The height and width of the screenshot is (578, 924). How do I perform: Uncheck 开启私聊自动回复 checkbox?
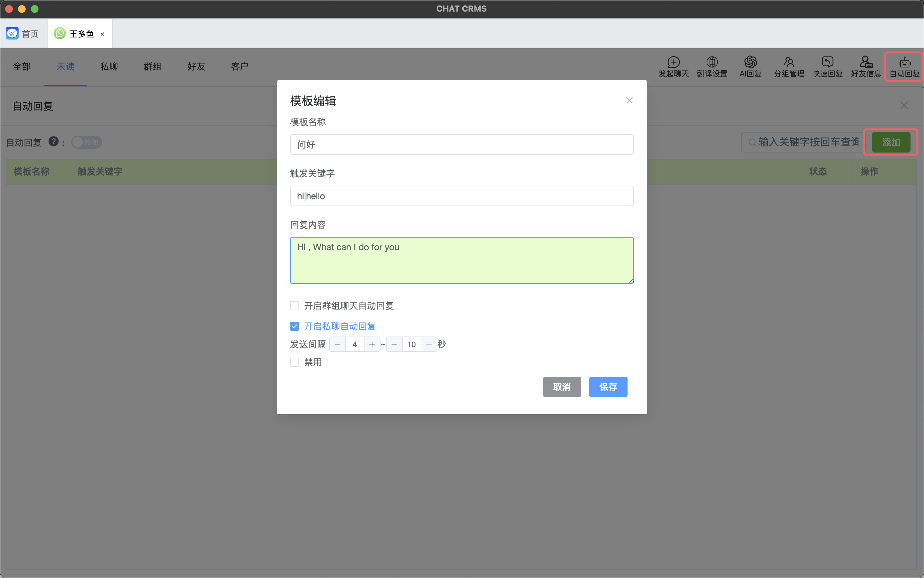tap(295, 326)
